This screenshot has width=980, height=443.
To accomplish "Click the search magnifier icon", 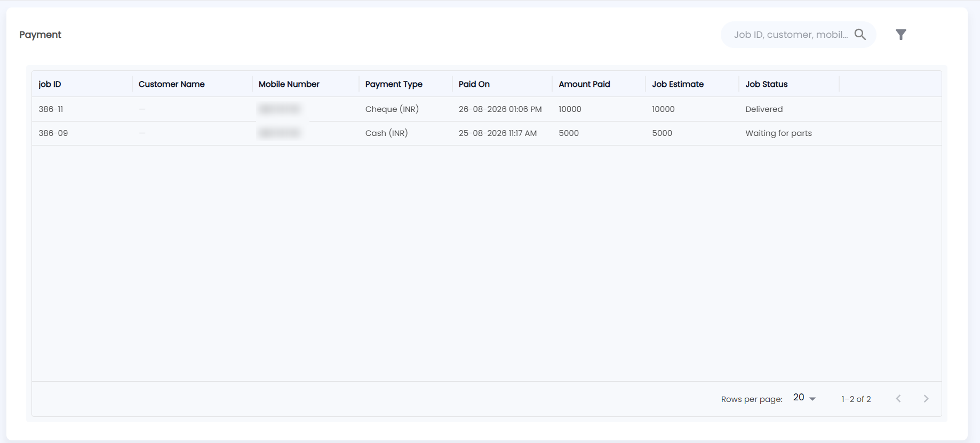I will (x=860, y=35).
